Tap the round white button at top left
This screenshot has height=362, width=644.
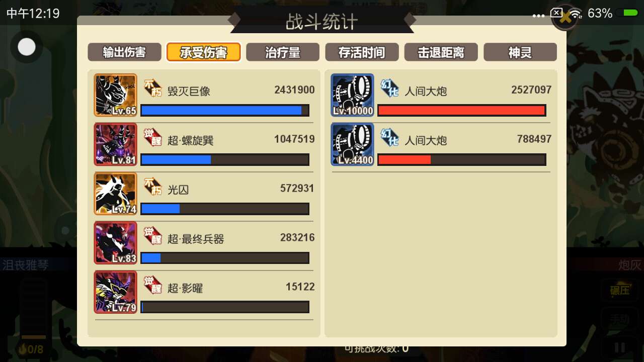tap(27, 47)
